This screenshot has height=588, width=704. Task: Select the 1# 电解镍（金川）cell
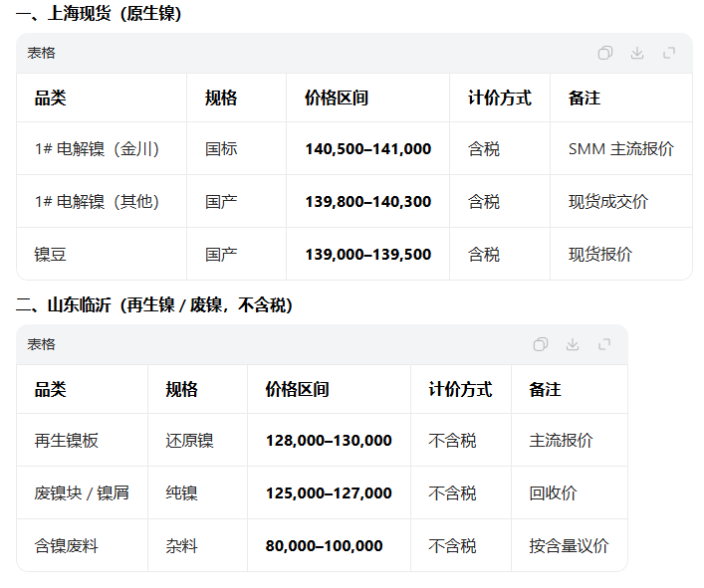click(97, 149)
